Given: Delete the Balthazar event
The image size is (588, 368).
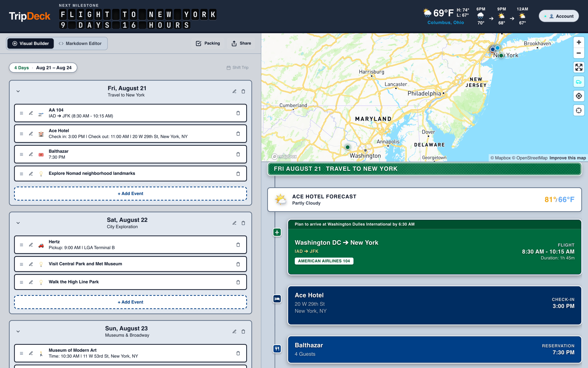Looking at the screenshot, I should point(238,154).
